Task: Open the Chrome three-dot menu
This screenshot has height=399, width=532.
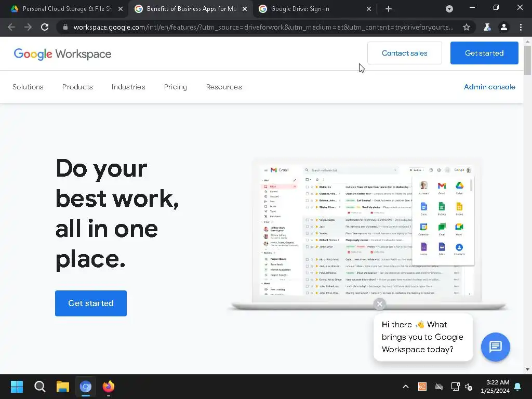Action: tap(521, 27)
